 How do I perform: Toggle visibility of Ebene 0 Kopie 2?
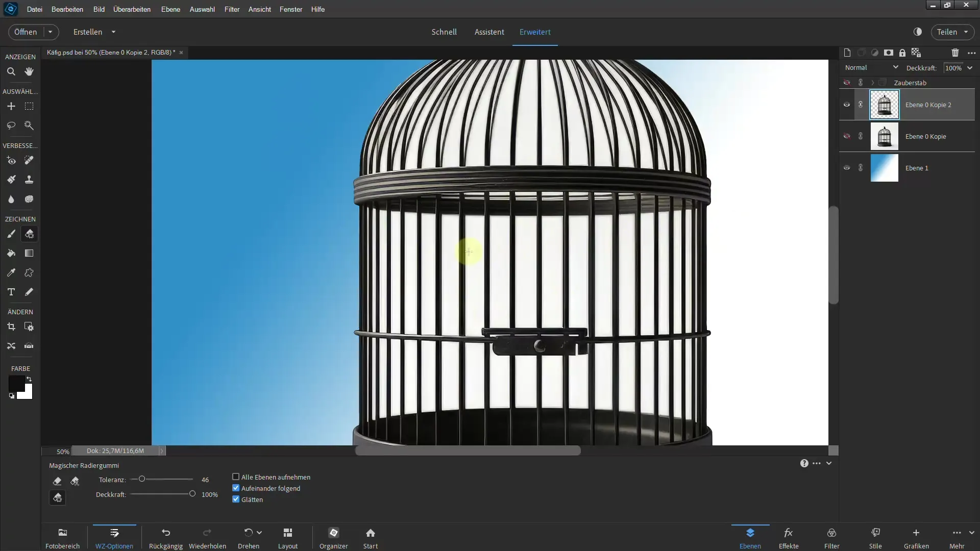point(847,105)
